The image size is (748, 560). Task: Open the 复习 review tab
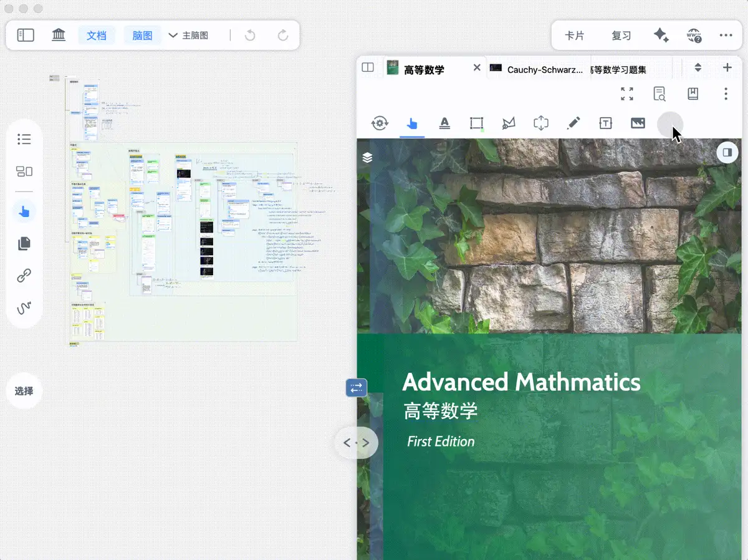coord(621,36)
